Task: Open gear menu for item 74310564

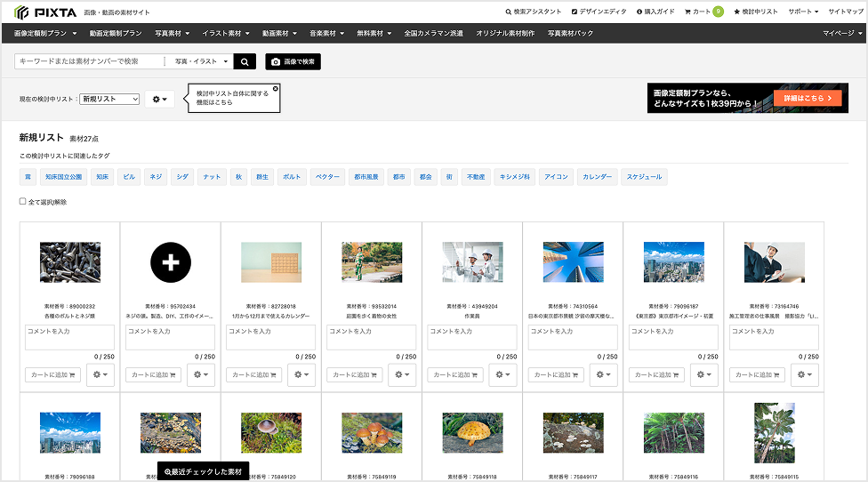Action: [603, 374]
